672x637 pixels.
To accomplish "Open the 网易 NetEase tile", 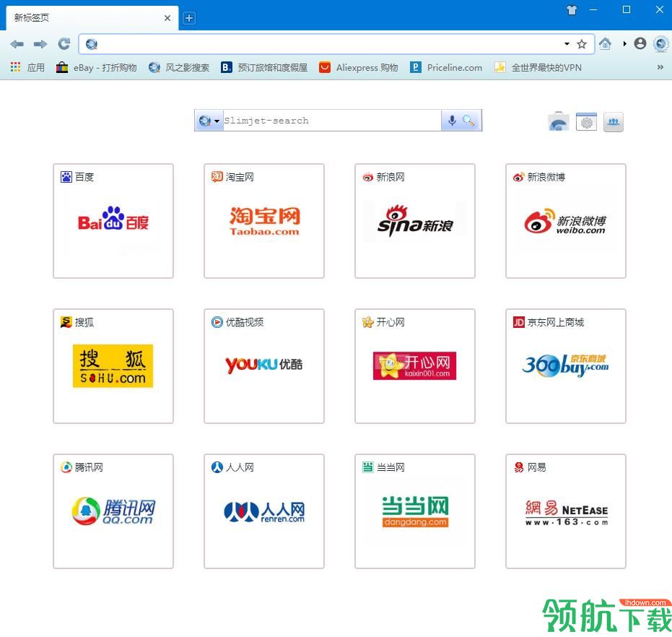I will [566, 511].
